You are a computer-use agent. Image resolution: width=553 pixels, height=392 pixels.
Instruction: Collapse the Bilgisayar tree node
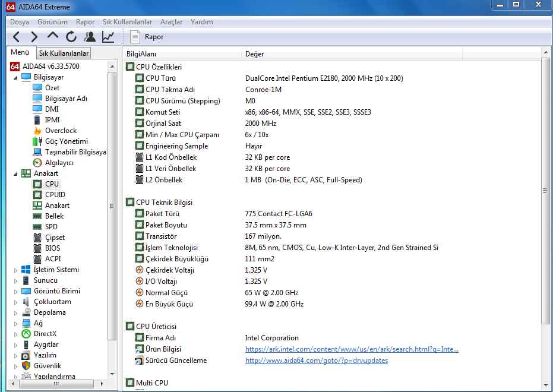(15, 78)
